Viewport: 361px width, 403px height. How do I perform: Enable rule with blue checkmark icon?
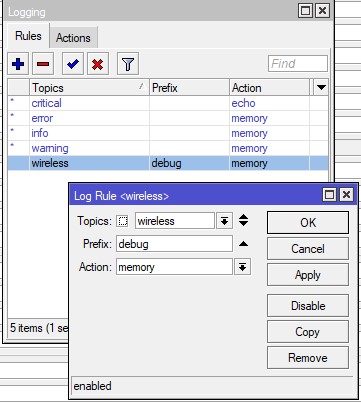pyautogui.click(x=73, y=64)
